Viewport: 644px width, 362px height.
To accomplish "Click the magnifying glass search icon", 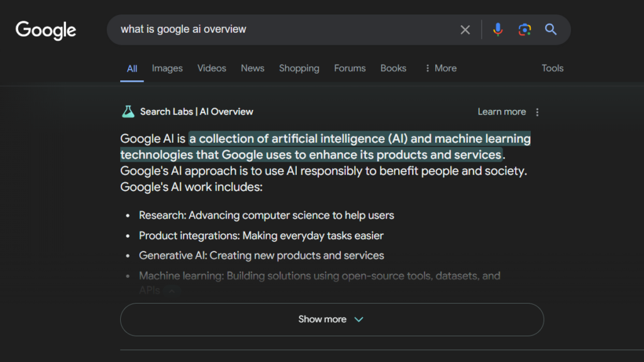I will click(551, 30).
